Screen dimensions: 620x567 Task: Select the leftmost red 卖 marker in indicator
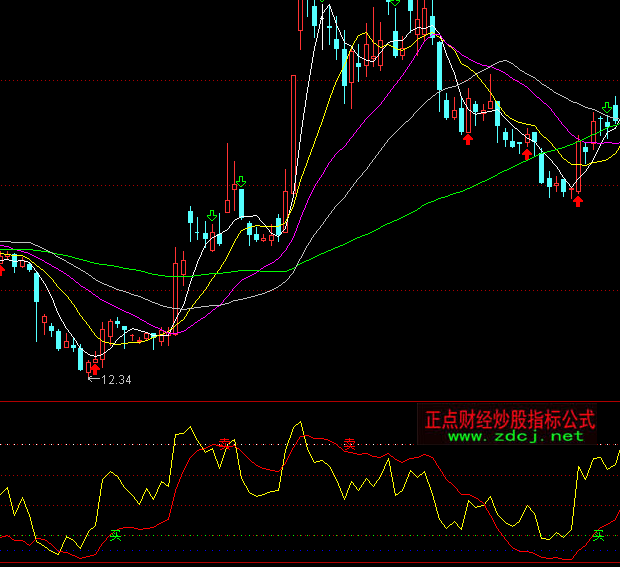(x=226, y=442)
